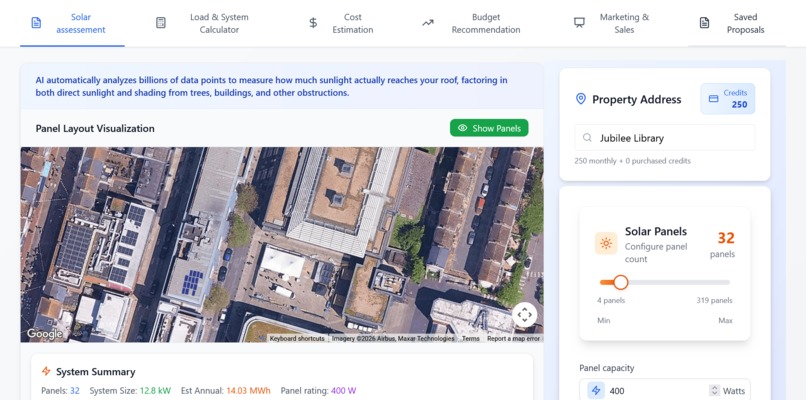
Task: Click the '319 panels' maximum label
Action: (x=714, y=300)
